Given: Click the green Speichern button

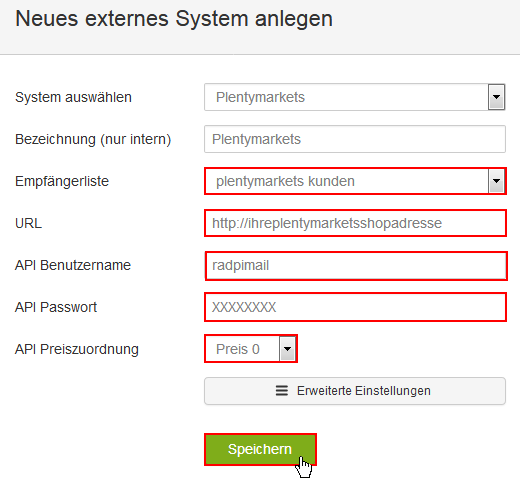Looking at the screenshot, I should tap(260, 449).
